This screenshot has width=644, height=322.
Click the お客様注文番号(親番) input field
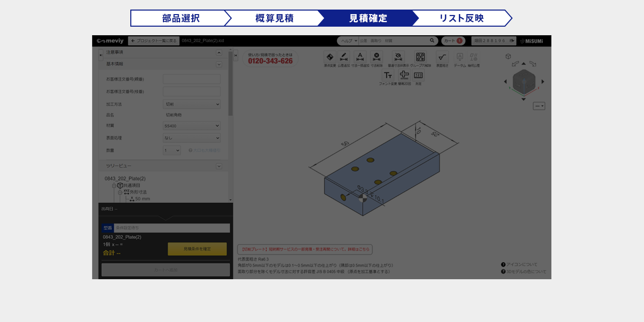click(x=192, y=79)
